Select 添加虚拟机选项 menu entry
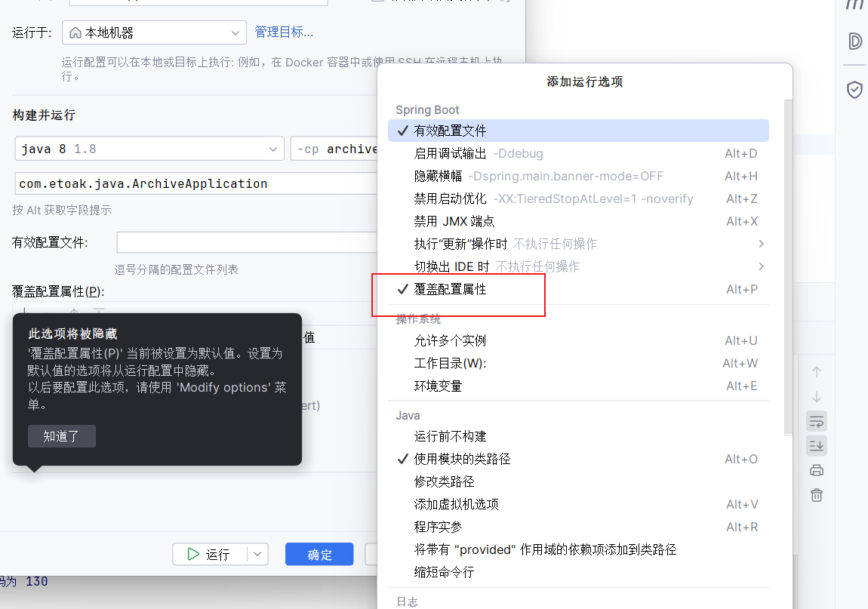 click(578, 504)
